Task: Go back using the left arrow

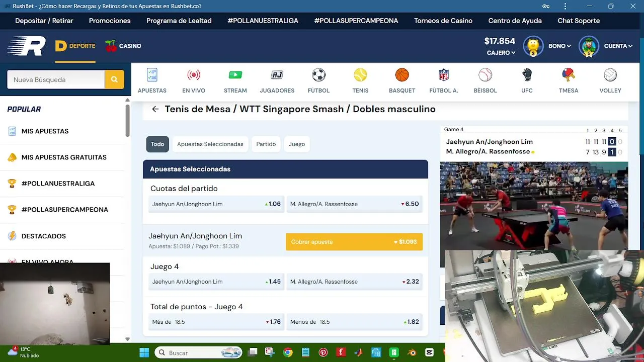Action: click(x=155, y=109)
